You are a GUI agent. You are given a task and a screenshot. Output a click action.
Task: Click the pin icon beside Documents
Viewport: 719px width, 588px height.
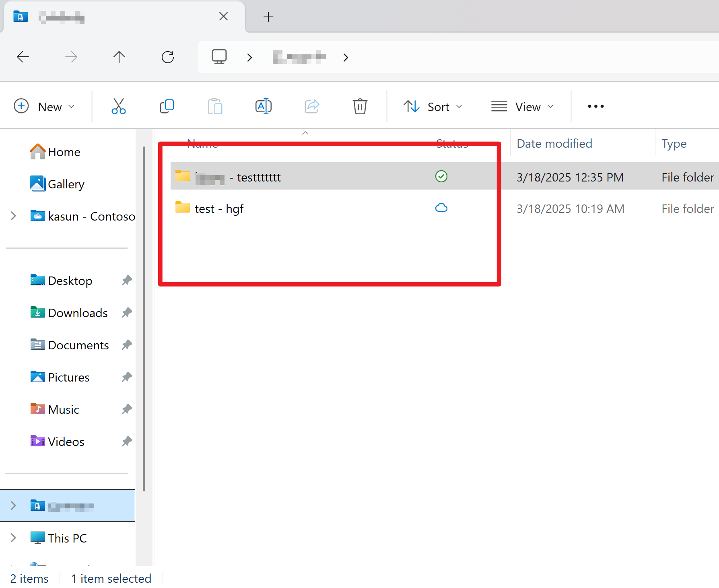point(127,345)
